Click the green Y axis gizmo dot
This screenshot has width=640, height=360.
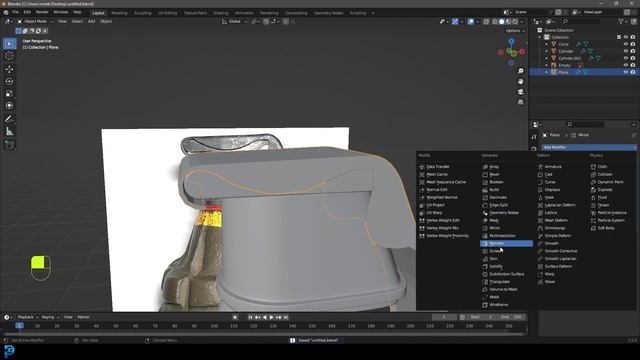513,54
